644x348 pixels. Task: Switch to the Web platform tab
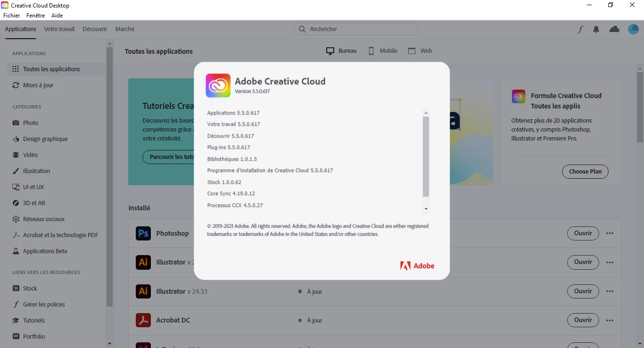(x=420, y=51)
